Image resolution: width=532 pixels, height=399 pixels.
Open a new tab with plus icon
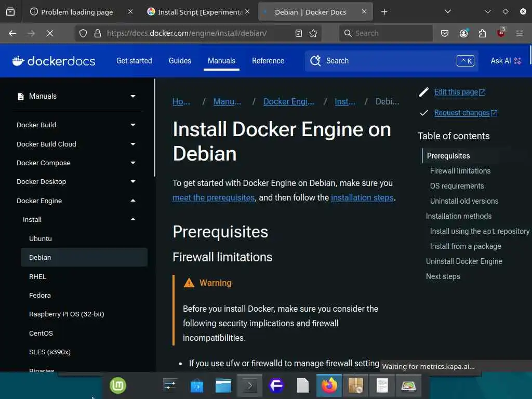tap(384, 12)
